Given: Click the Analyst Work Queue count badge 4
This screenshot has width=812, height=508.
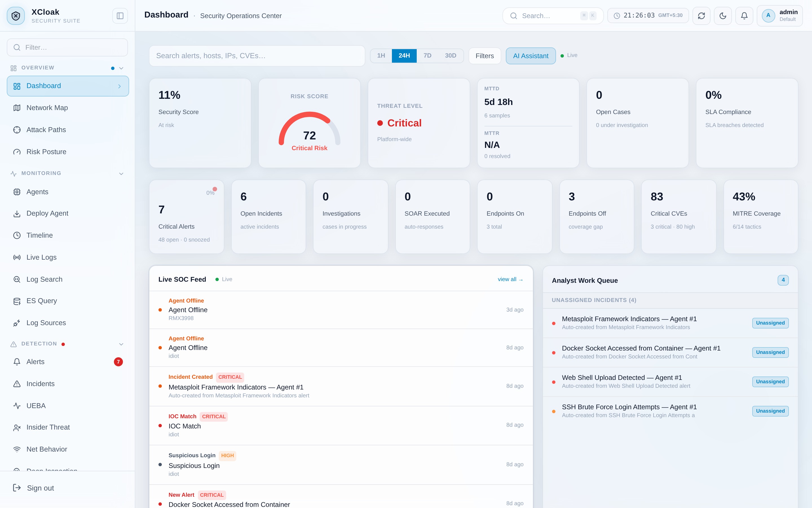Looking at the screenshot, I should 783,280.
